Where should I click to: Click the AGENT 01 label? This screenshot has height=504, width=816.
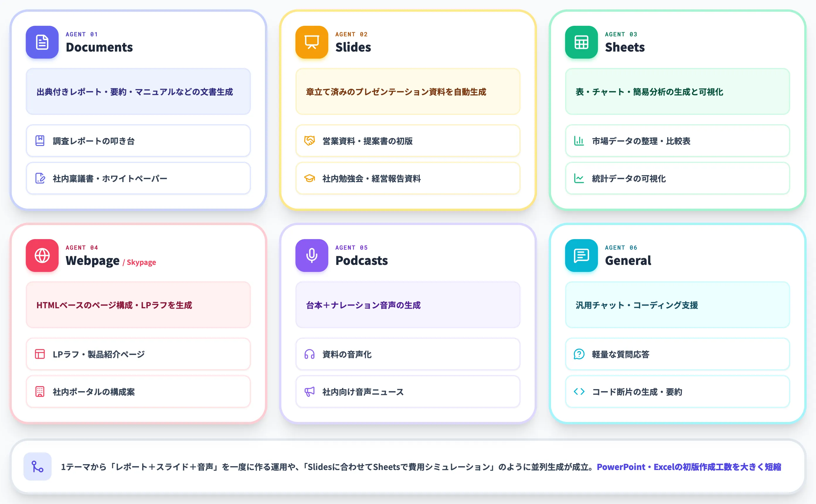(82, 34)
